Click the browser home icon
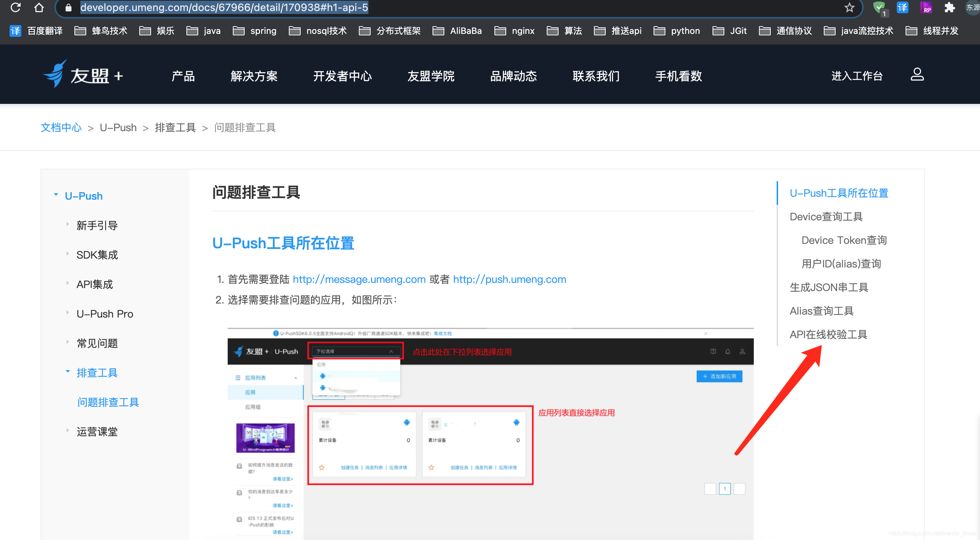The height and width of the screenshot is (540, 980). [x=39, y=7]
